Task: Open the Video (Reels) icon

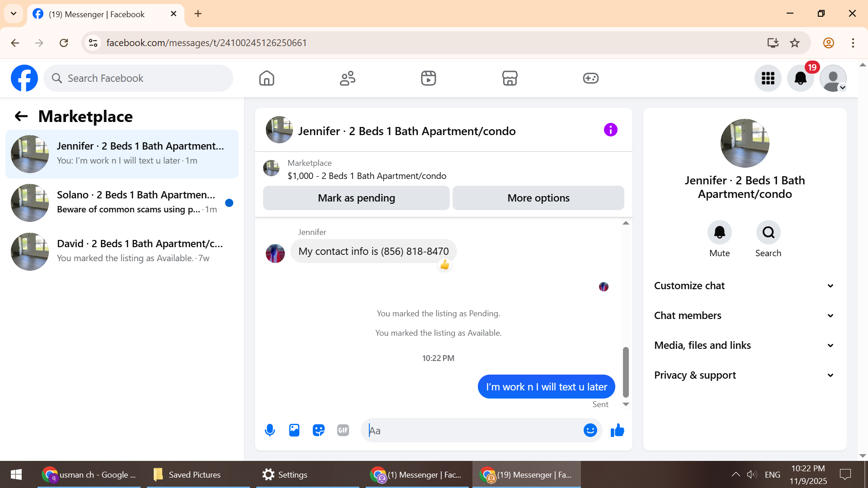Action: coord(429,78)
